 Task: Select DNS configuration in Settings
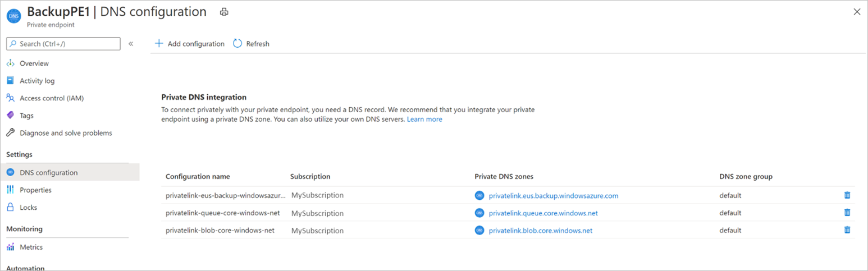[70, 172]
